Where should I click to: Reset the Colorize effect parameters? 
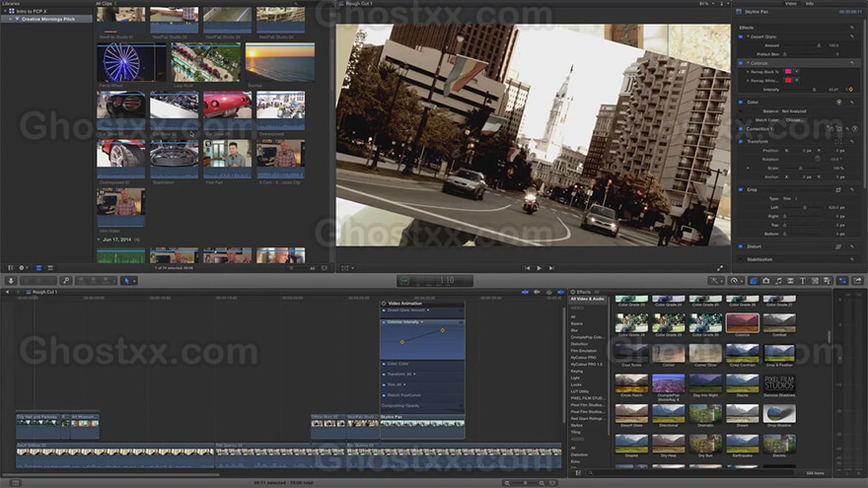[852, 63]
